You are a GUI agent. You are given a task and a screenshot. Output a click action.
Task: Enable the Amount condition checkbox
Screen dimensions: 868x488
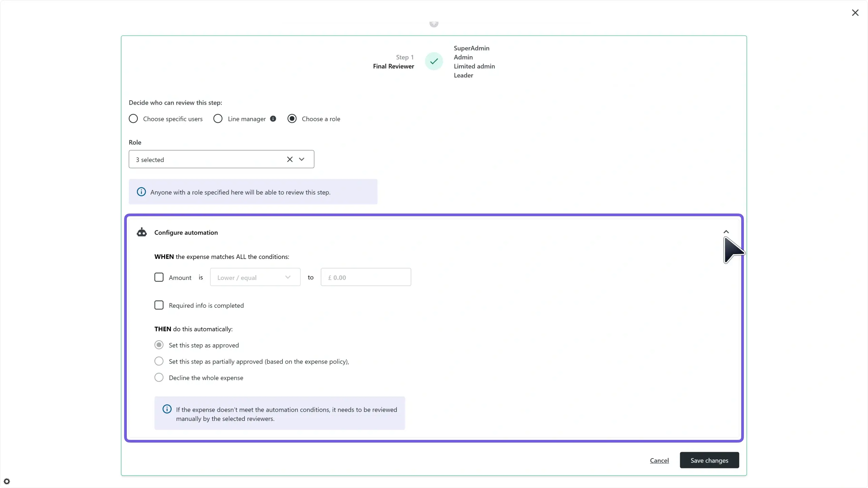(x=159, y=277)
